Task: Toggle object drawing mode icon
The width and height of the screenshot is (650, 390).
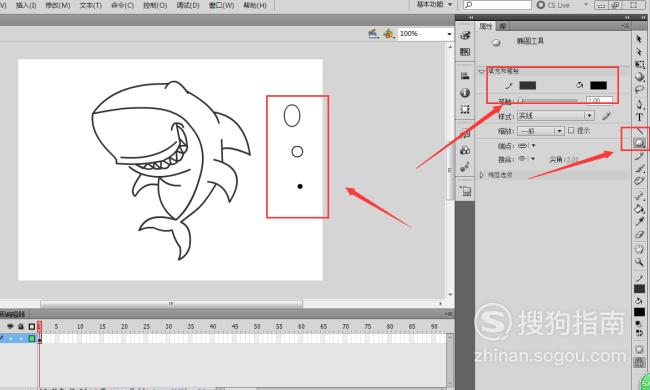Action: click(639, 350)
